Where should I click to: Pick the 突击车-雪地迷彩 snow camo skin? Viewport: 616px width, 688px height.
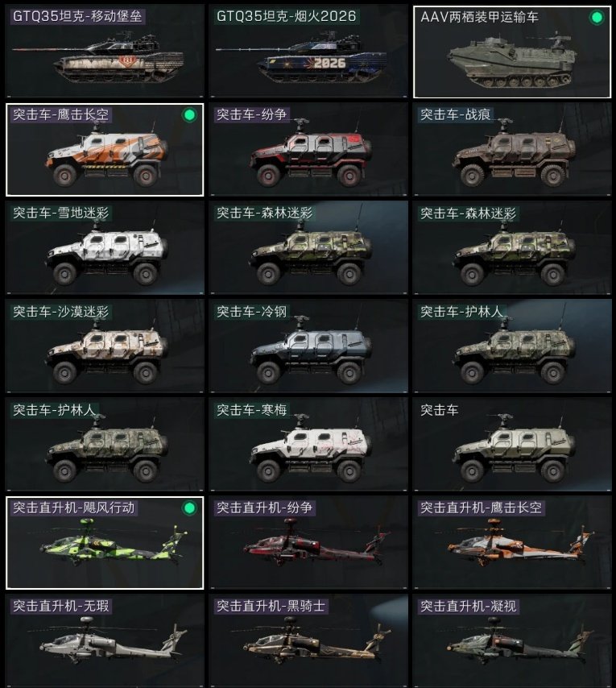coord(105,248)
